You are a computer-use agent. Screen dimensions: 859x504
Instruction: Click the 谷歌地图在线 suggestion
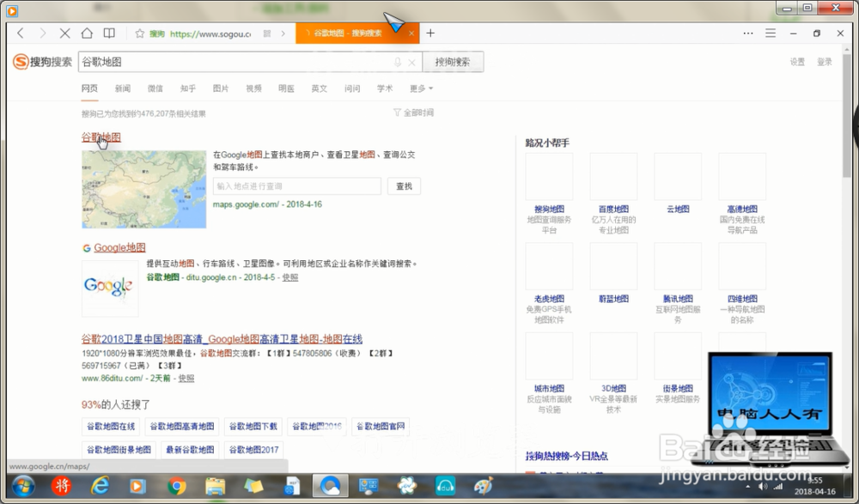point(111,426)
